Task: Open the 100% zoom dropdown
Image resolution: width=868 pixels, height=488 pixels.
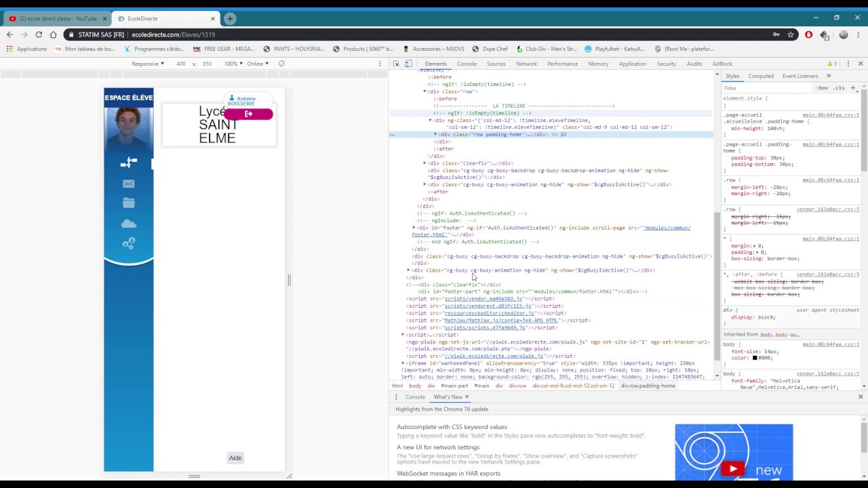Action: pyautogui.click(x=233, y=64)
